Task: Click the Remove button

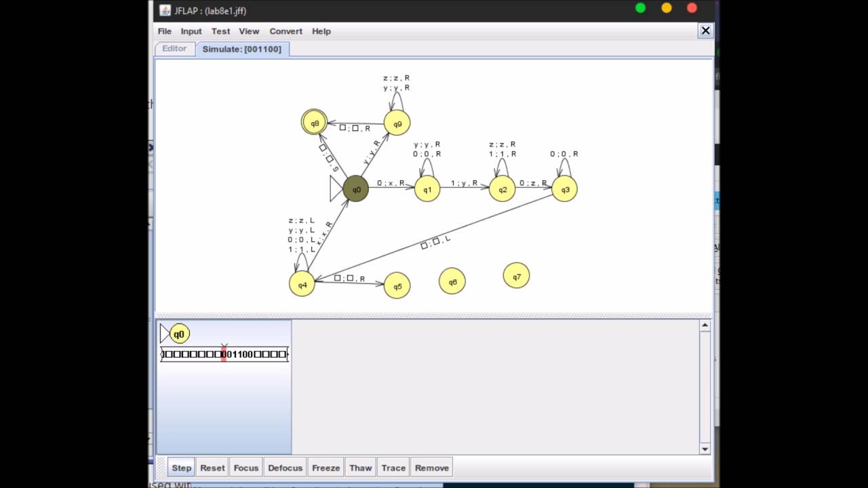Action: 432,468
